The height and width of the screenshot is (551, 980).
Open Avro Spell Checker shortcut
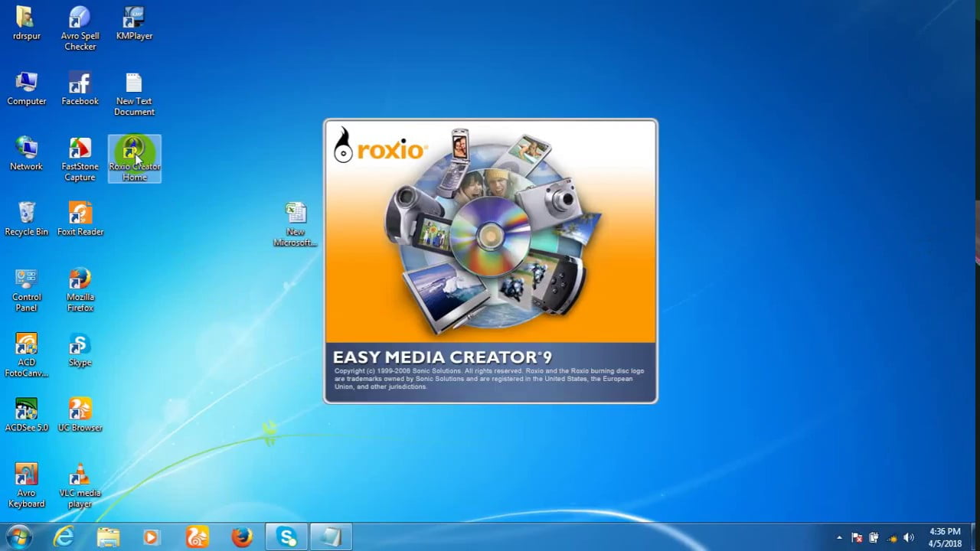pyautogui.click(x=80, y=28)
